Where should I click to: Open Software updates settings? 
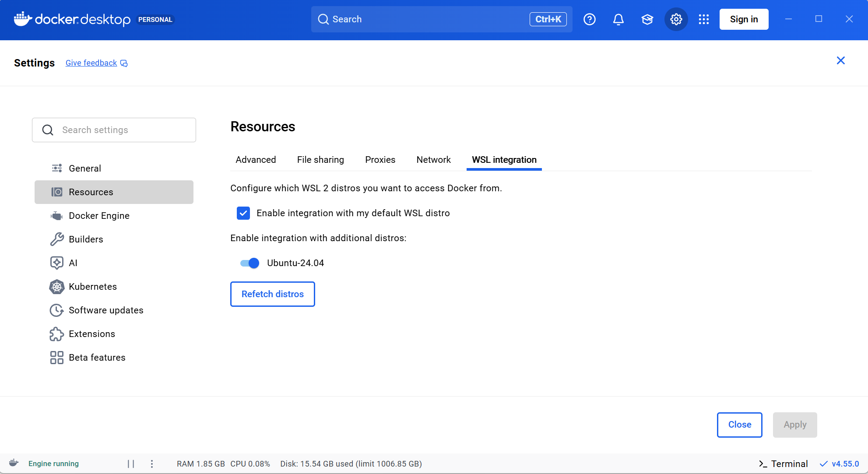106,310
